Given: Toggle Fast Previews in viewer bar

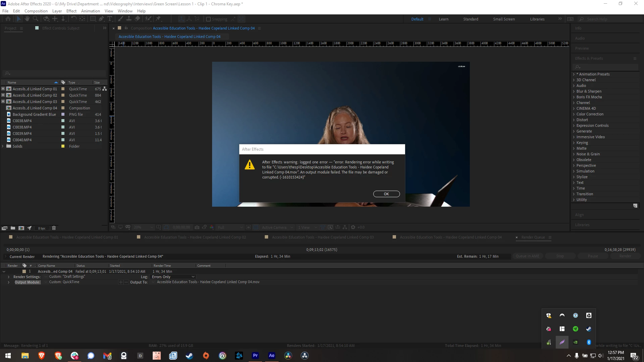Looking at the screenshot, I should coord(330,227).
